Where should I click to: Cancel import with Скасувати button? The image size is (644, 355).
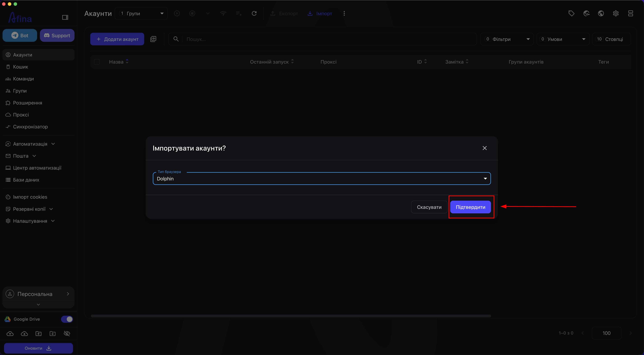(x=429, y=207)
